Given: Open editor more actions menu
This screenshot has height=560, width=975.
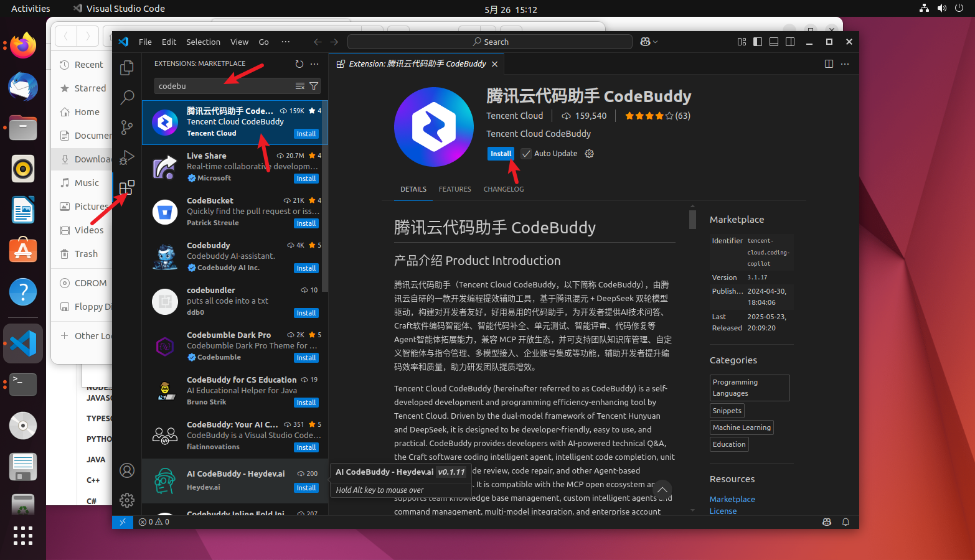Looking at the screenshot, I should (845, 63).
